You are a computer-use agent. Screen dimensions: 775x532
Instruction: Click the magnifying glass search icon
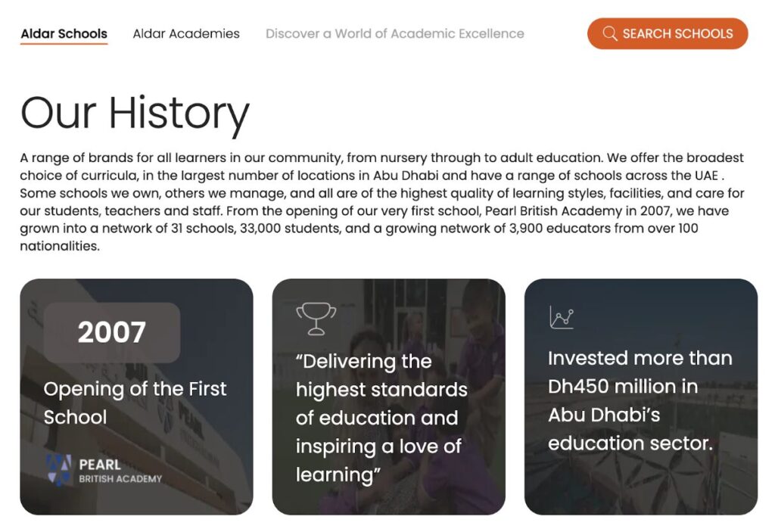click(610, 34)
